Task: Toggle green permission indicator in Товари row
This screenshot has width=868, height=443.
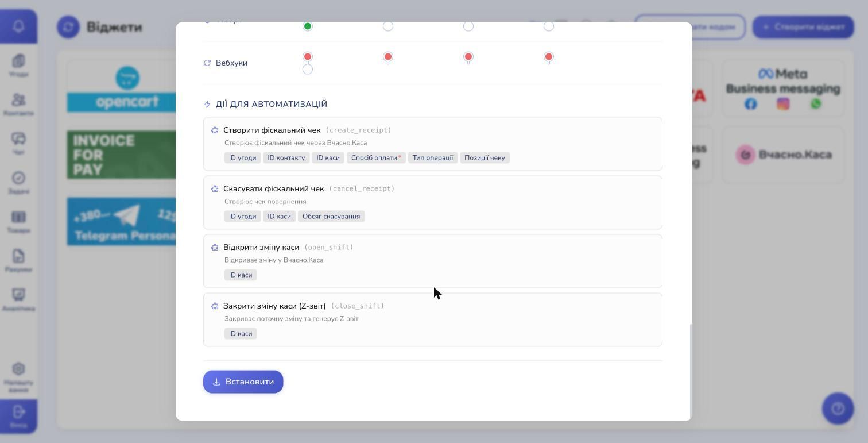Action: click(308, 26)
